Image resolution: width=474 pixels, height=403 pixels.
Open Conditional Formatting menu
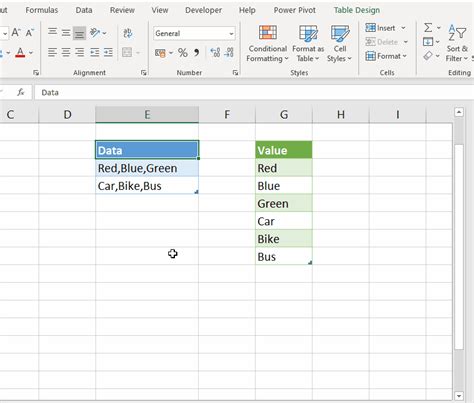tap(267, 44)
